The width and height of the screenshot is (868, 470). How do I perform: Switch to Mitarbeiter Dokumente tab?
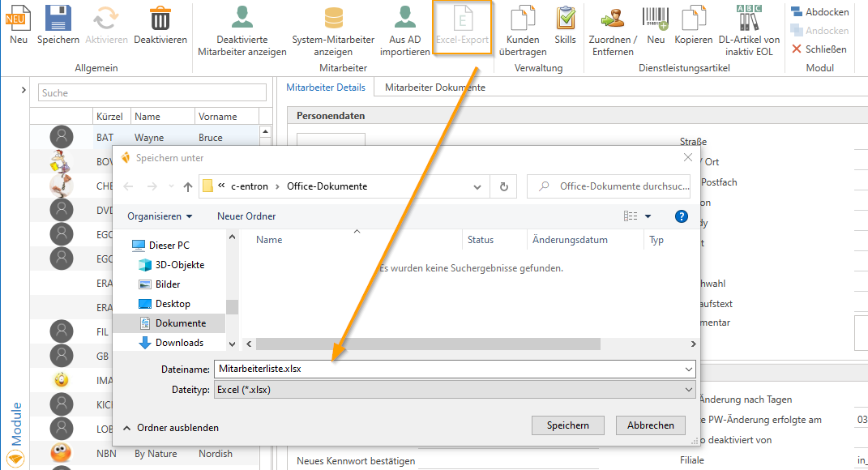click(x=434, y=88)
